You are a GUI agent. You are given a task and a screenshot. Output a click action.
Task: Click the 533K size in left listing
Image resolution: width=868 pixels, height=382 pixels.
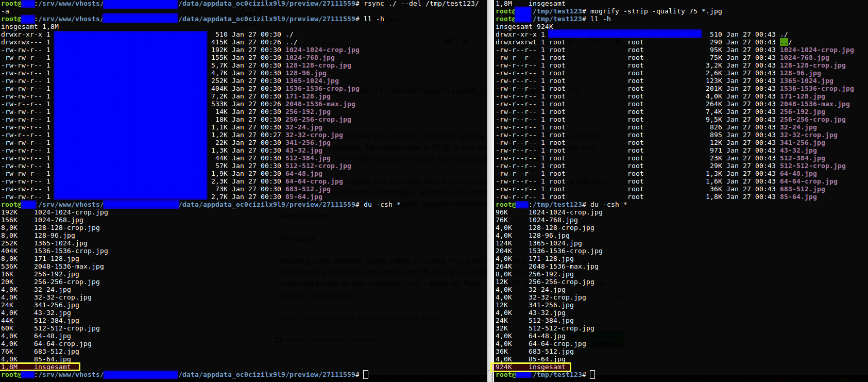point(219,104)
